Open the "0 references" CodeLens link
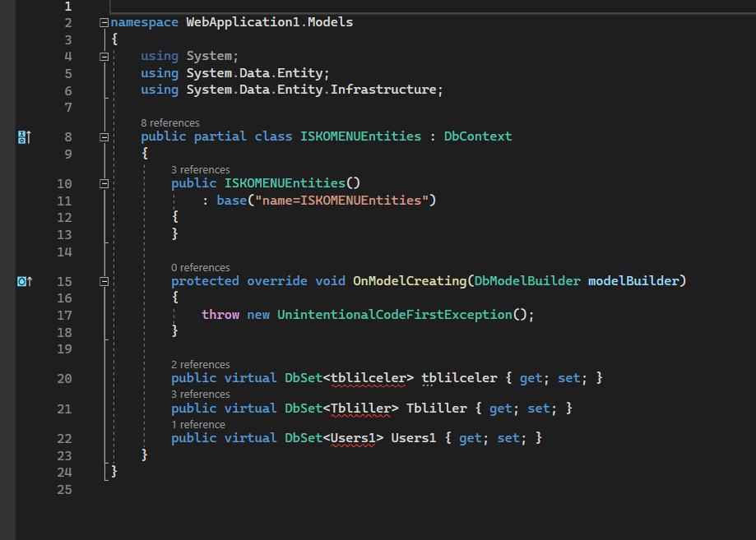The image size is (756, 540). [x=200, y=267]
